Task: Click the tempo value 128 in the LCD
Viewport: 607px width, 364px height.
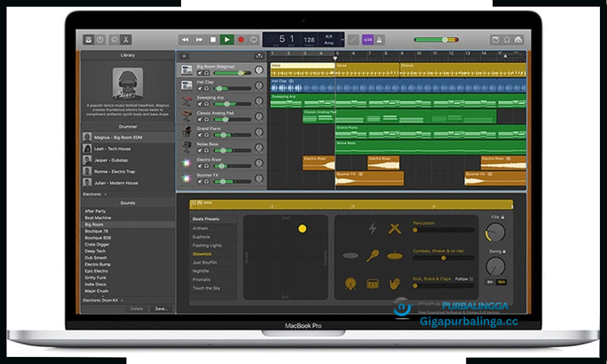Action: coord(309,39)
